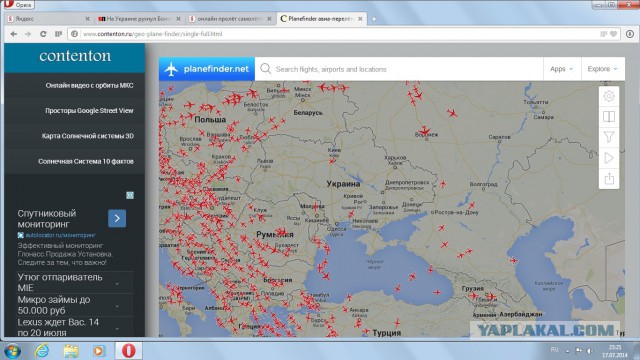Go forward to the next page

click(28, 34)
